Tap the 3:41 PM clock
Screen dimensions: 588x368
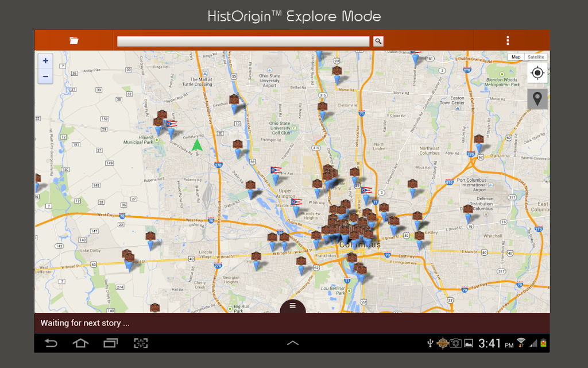(x=496, y=344)
